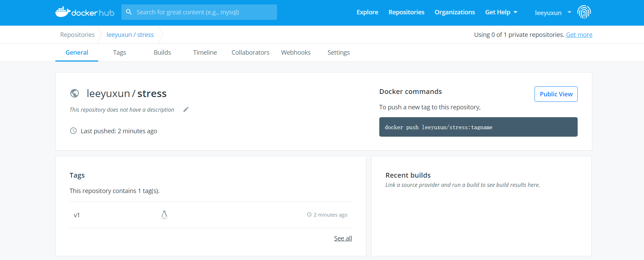Viewport: 644px width, 260px height.
Task: Click the docker push command box
Action: tap(478, 127)
